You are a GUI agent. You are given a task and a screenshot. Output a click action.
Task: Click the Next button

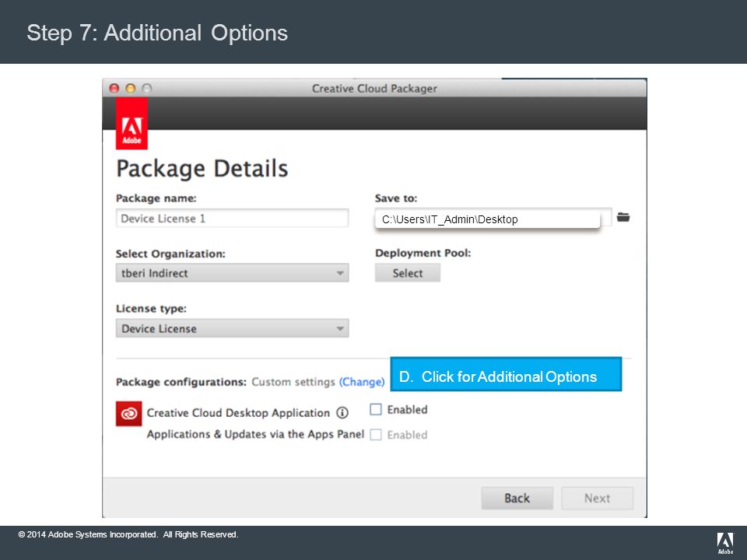pos(597,498)
